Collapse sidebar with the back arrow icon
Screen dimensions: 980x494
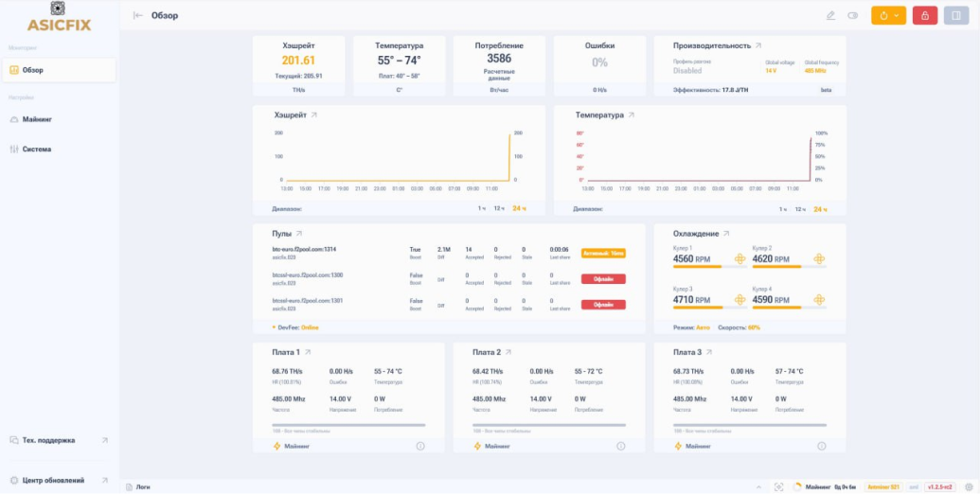point(138,15)
